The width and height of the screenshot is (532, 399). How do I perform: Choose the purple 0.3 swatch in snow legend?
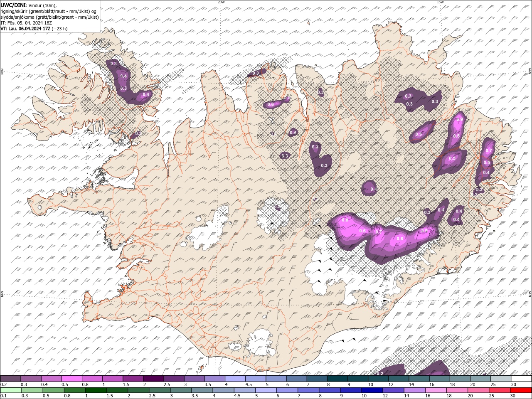coord(31,379)
